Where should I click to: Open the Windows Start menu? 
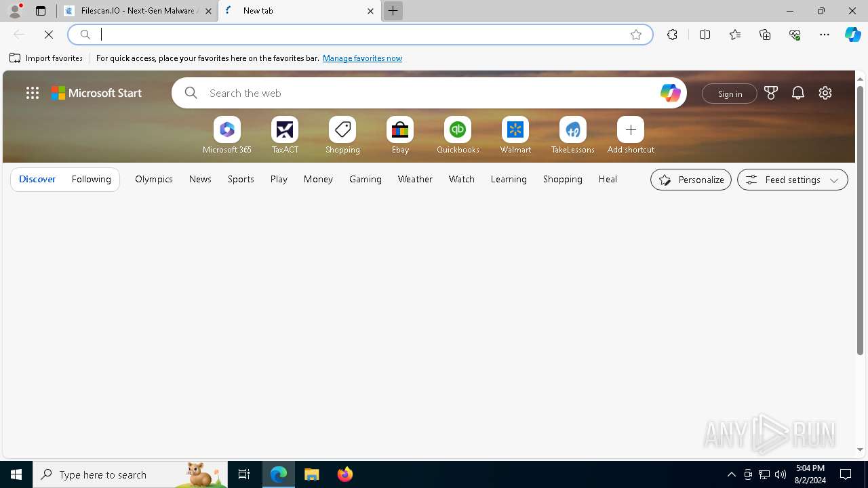(x=16, y=474)
